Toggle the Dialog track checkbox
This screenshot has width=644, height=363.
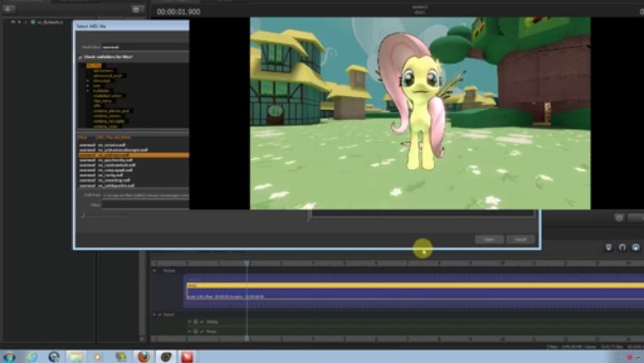[x=202, y=322]
